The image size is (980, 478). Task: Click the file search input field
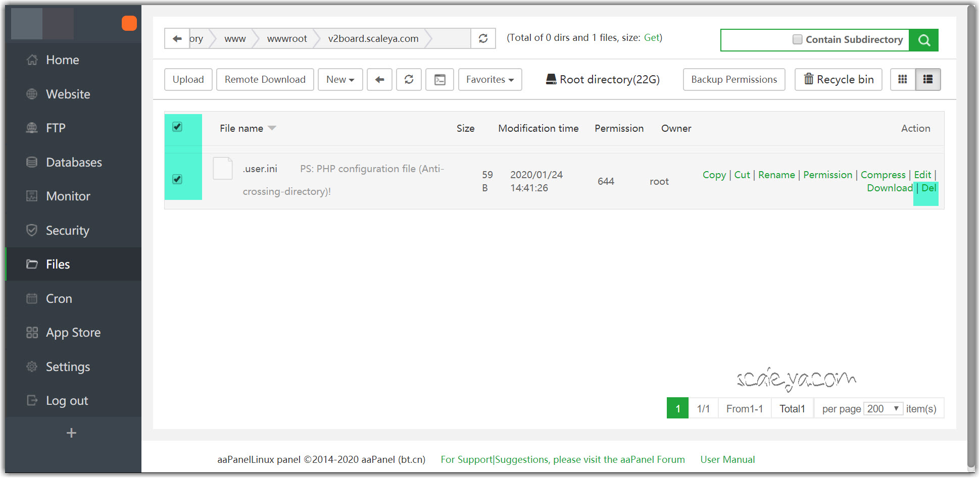tap(755, 40)
